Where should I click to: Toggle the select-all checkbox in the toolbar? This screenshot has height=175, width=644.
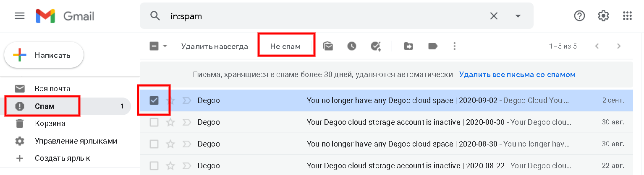(154, 46)
